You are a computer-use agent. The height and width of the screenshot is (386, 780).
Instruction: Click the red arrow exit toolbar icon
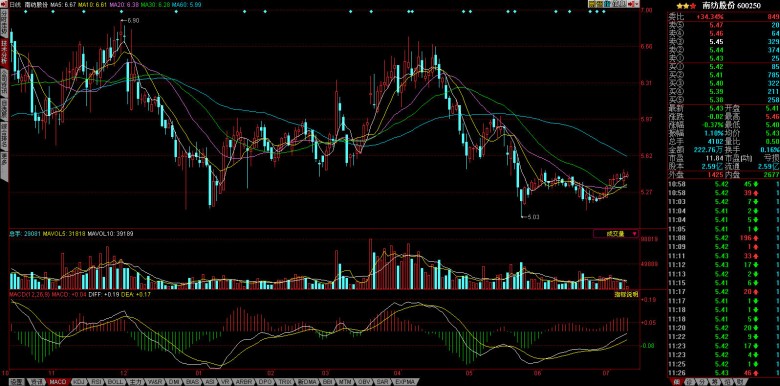click(x=630, y=4)
